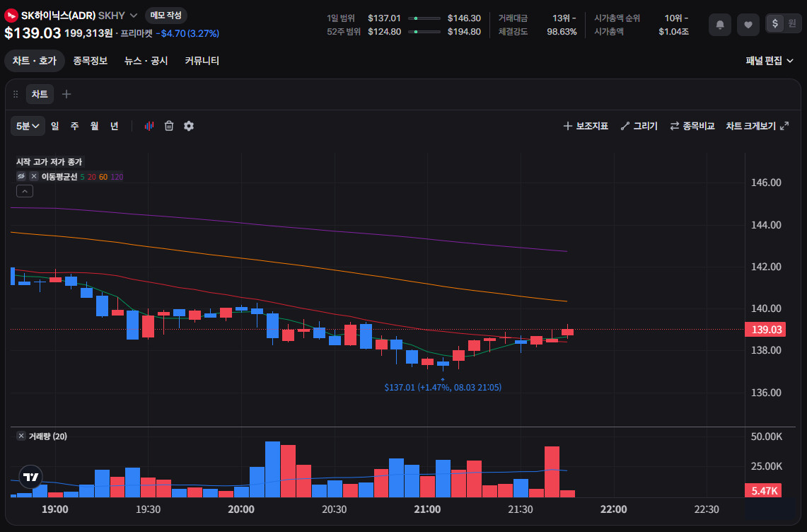The image size is (807, 532).
Task: Expand the 패널 편집 dropdown
Action: tap(769, 61)
